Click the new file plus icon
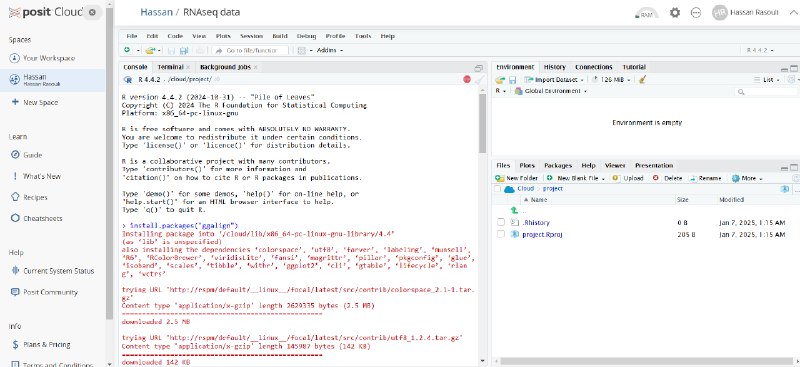The width and height of the screenshot is (800, 367). (x=127, y=50)
